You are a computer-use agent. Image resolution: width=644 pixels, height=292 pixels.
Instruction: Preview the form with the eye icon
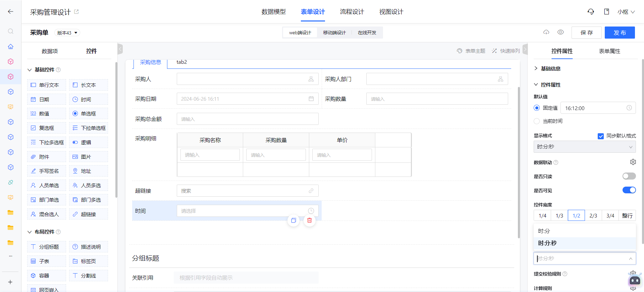(x=560, y=32)
